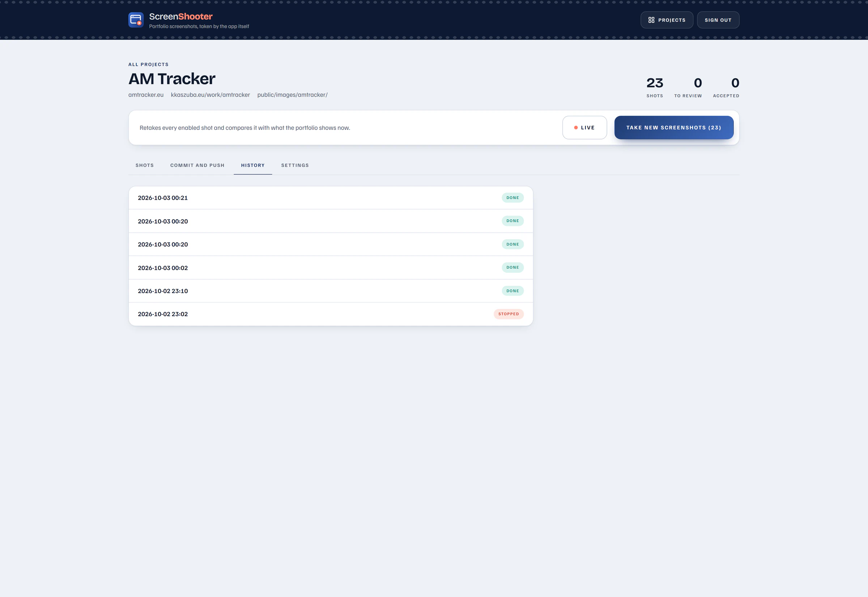Click the grid icon in Projects button
The image size is (868, 597).
tap(651, 20)
